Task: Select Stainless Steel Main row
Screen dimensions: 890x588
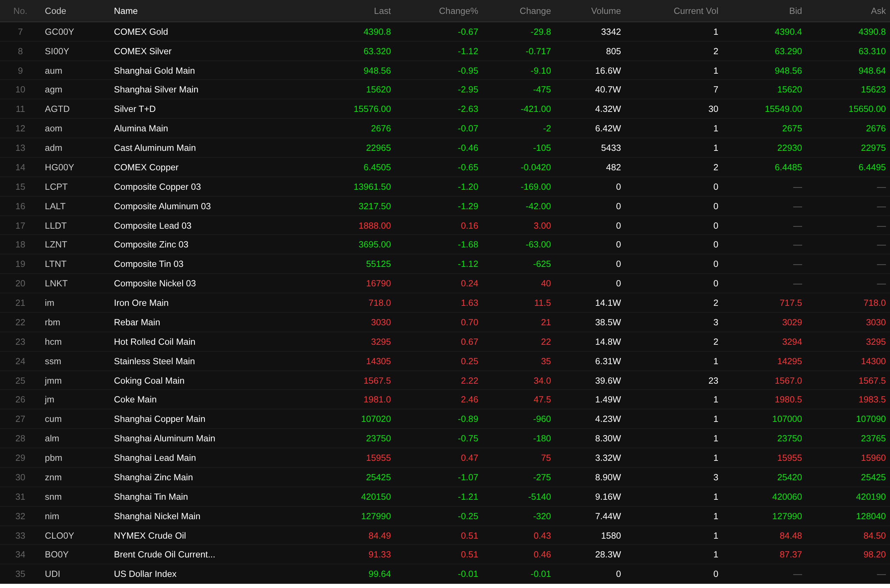Action: 445,362
